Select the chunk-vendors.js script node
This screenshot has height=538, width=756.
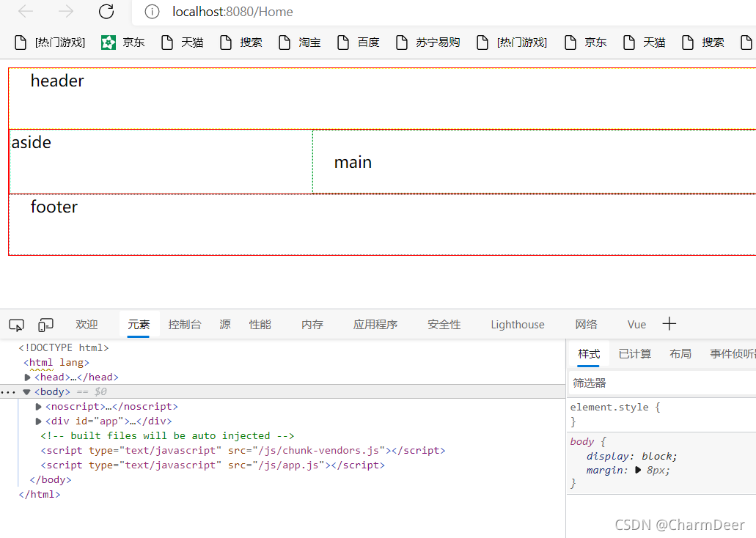click(243, 450)
